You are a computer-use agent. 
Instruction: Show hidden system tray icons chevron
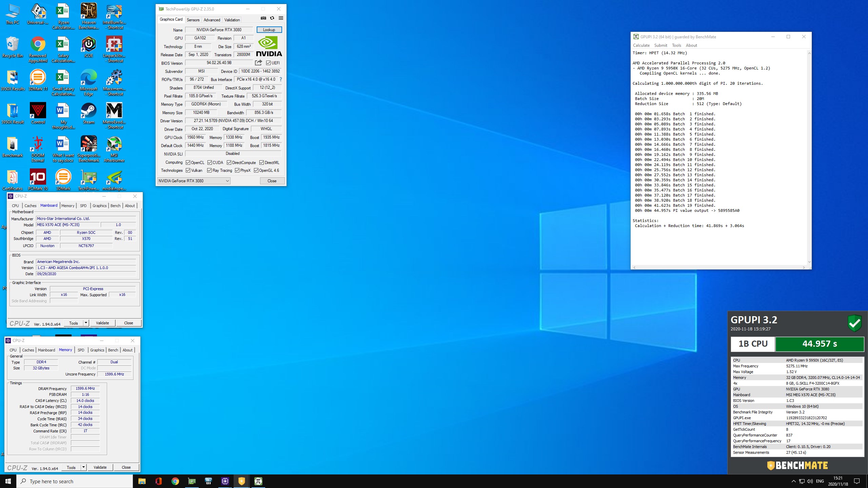tap(793, 481)
